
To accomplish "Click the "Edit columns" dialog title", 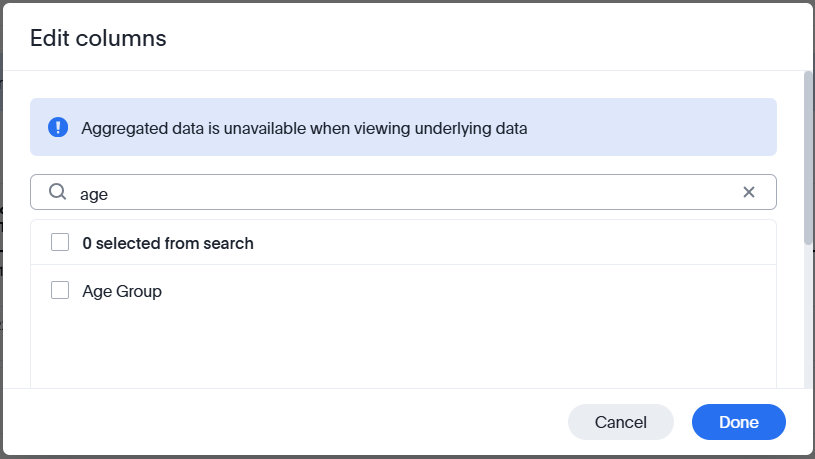I will [98, 39].
